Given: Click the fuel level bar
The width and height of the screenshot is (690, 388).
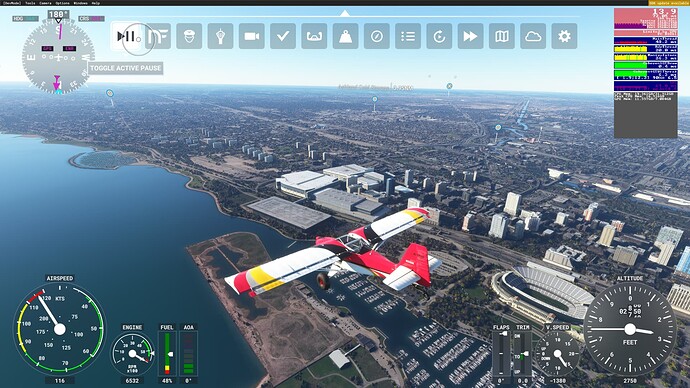Looking at the screenshot, I should [167, 354].
